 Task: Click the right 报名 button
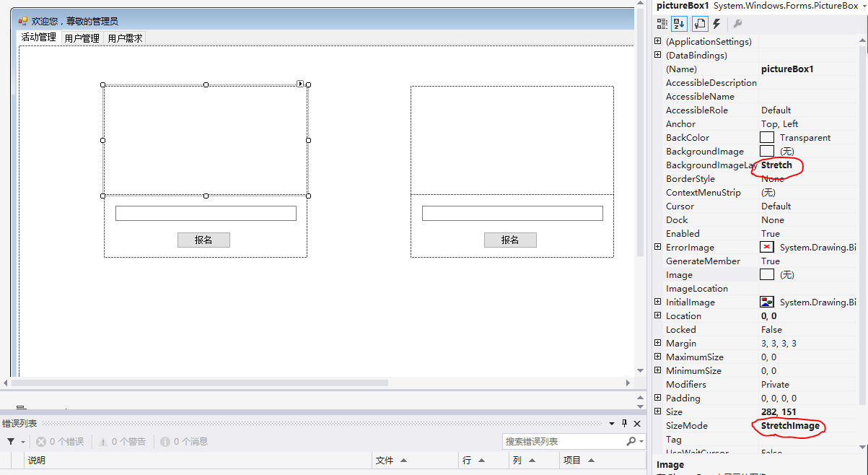pyautogui.click(x=510, y=240)
